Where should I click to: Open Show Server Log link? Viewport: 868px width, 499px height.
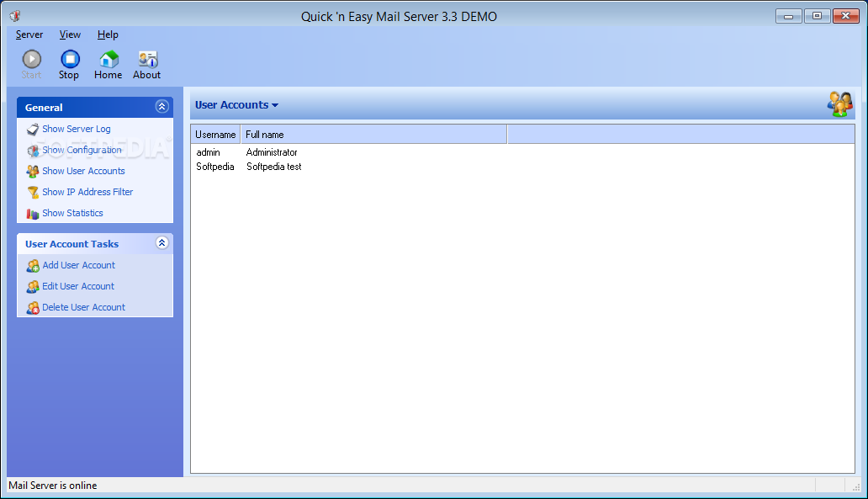(77, 129)
